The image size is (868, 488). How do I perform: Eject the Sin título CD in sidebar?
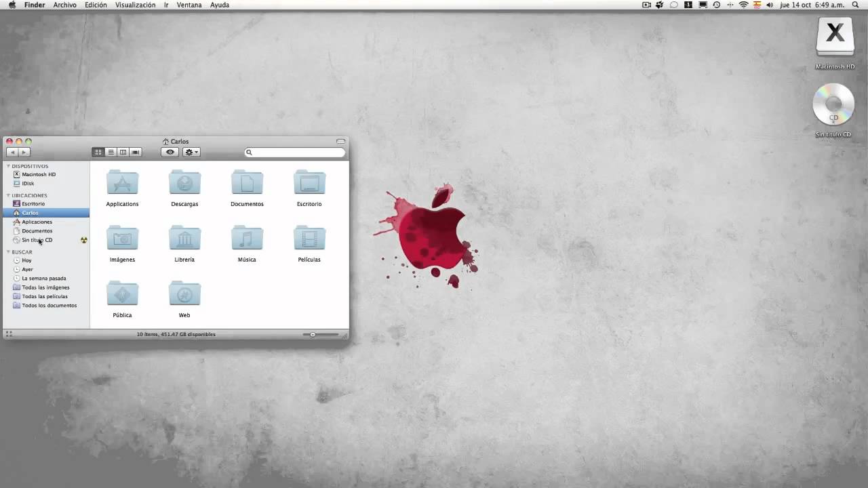click(84, 240)
